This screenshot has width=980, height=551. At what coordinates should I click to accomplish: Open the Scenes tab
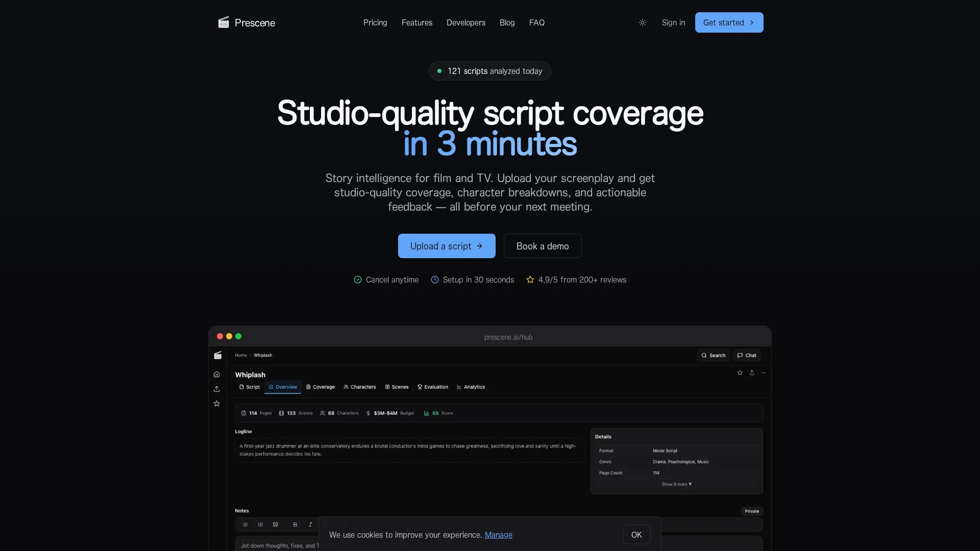pyautogui.click(x=397, y=387)
